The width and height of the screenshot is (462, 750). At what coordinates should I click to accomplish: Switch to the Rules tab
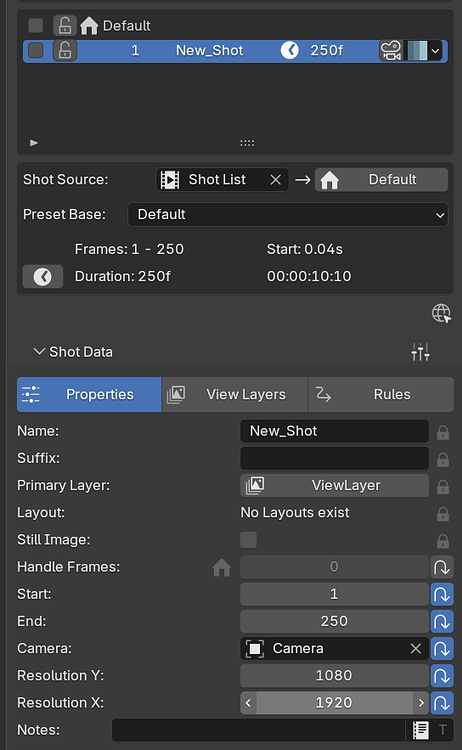(x=381, y=394)
